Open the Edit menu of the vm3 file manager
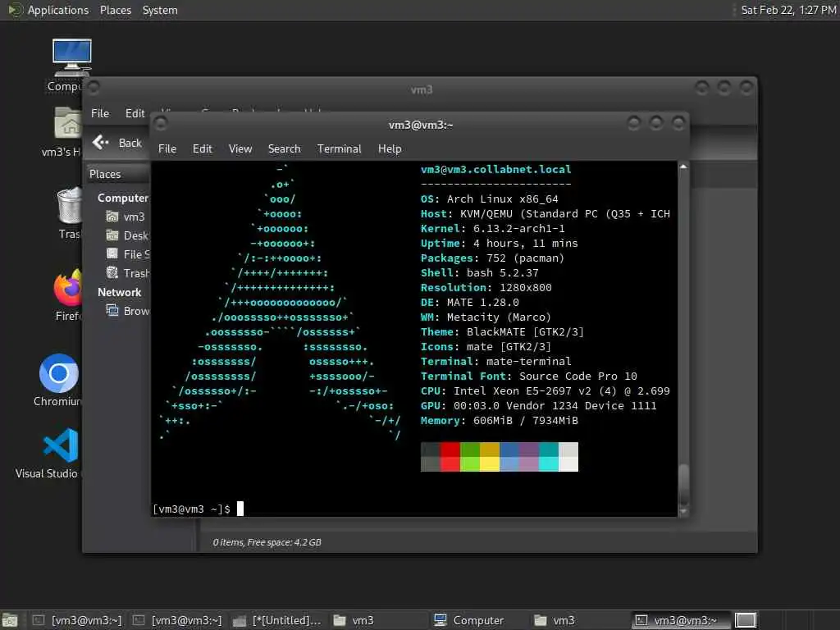840x630 pixels. (135, 113)
